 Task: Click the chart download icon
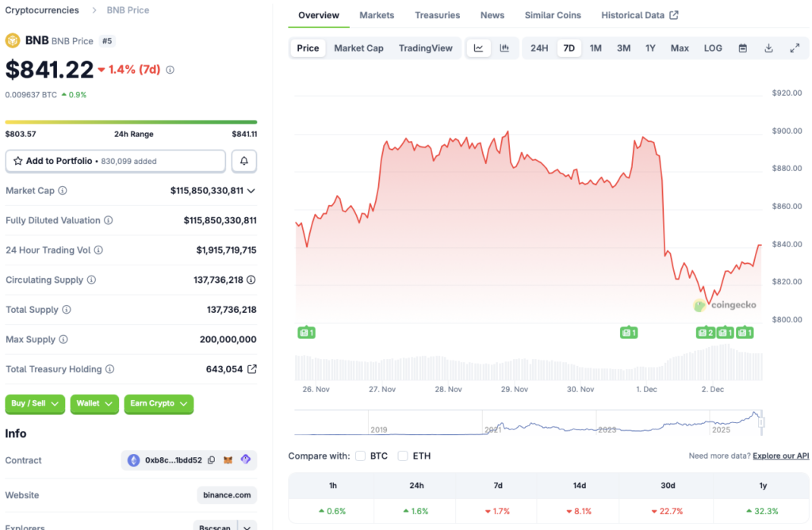click(768, 48)
